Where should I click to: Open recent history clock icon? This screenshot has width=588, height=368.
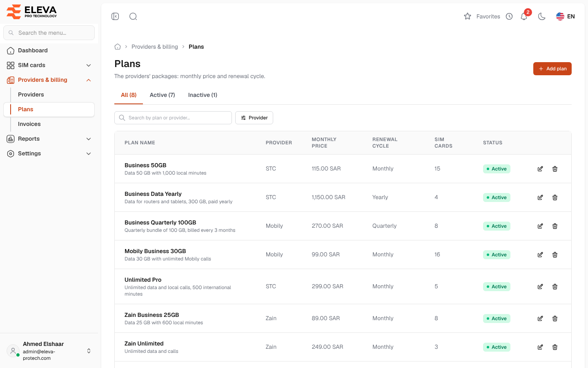509,16
